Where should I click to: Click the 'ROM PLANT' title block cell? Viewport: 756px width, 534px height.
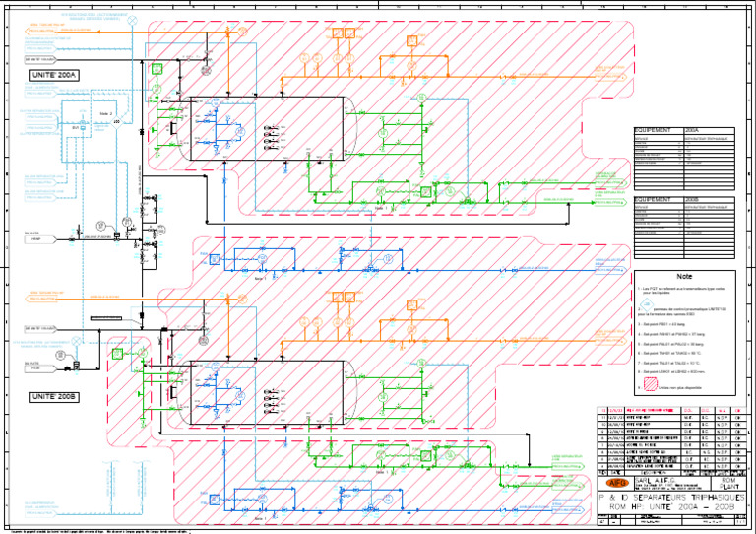pyautogui.click(x=728, y=484)
